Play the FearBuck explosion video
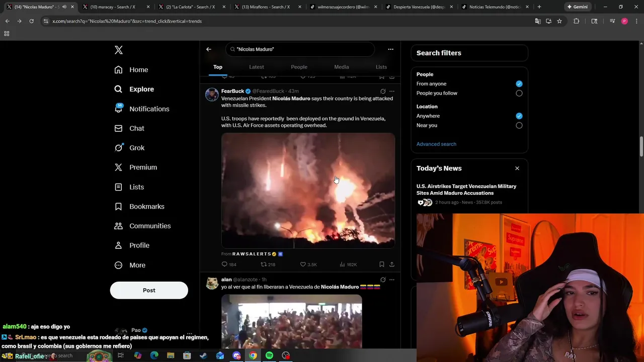This screenshot has width=644, height=362. [x=308, y=191]
